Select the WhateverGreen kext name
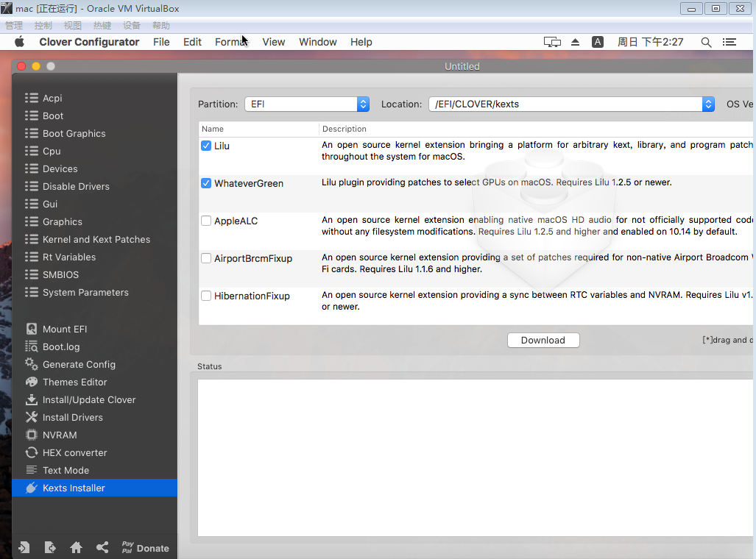 (249, 184)
